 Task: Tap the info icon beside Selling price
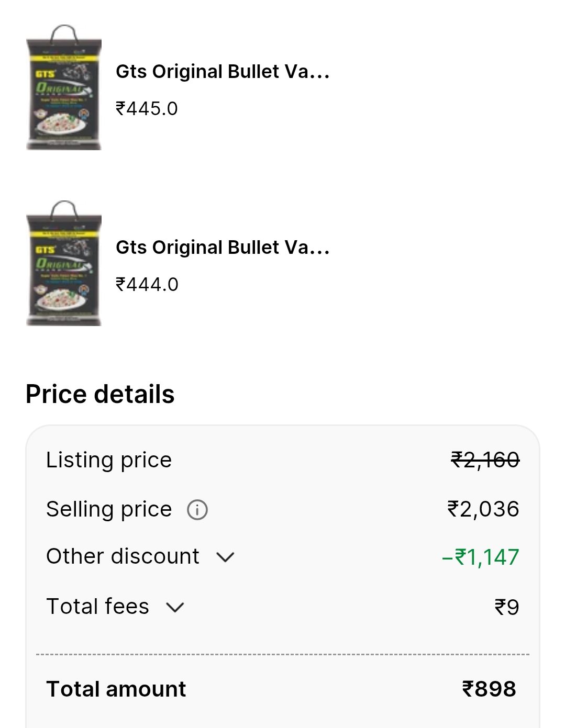(x=197, y=510)
